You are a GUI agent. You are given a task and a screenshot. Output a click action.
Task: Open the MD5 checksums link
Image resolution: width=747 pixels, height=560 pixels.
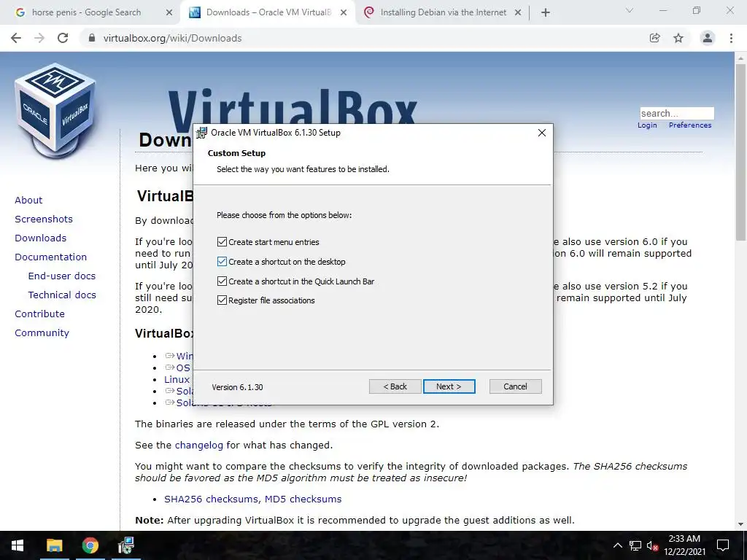pyautogui.click(x=303, y=499)
